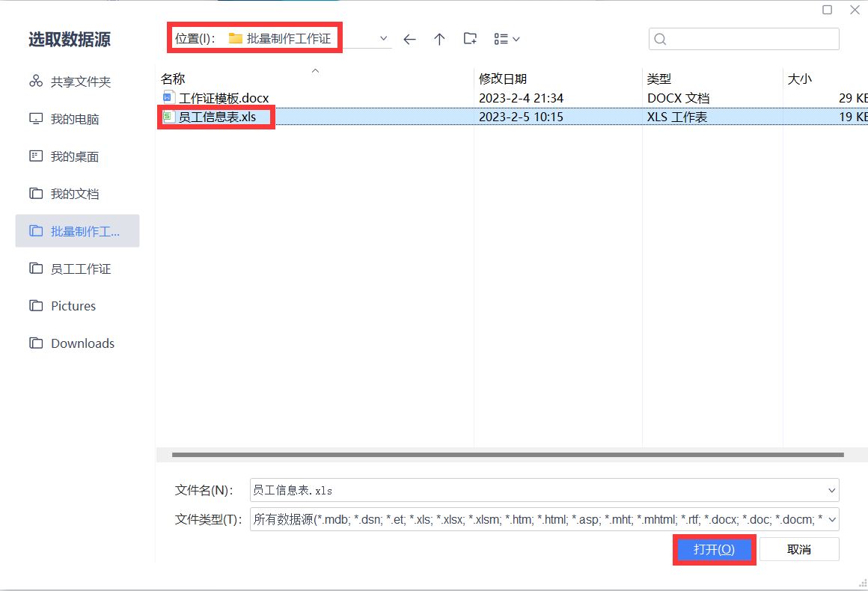Screen dimensions: 868x591
Task: Create a new folder with the folder-plus icon
Action: (x=470, y=39)
